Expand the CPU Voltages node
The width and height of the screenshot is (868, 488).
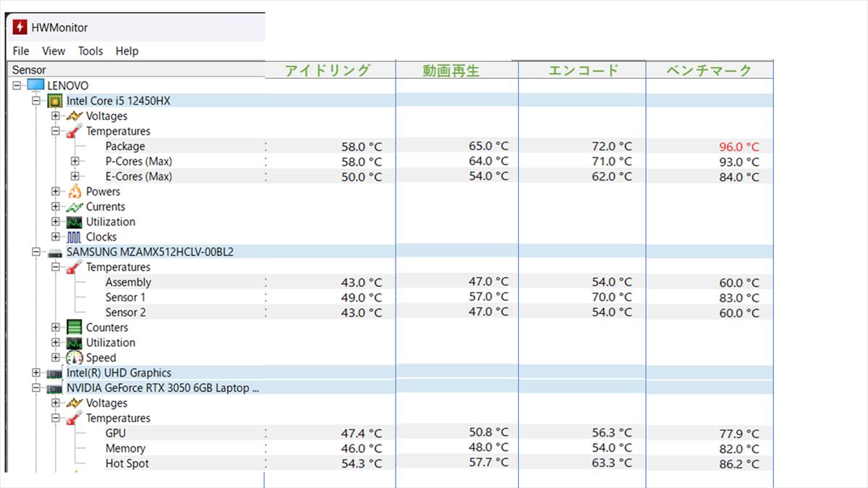click(x=56, y=116)
